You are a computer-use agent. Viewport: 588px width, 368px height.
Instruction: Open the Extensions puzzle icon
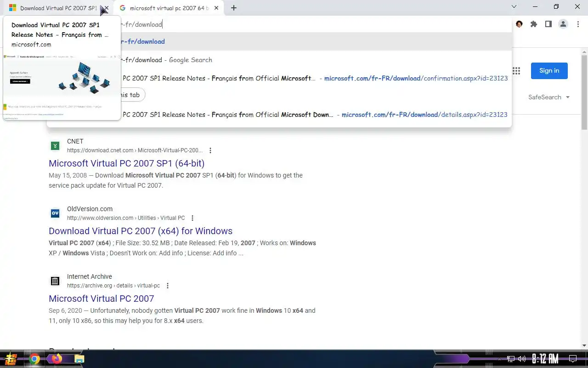point(534,24)
